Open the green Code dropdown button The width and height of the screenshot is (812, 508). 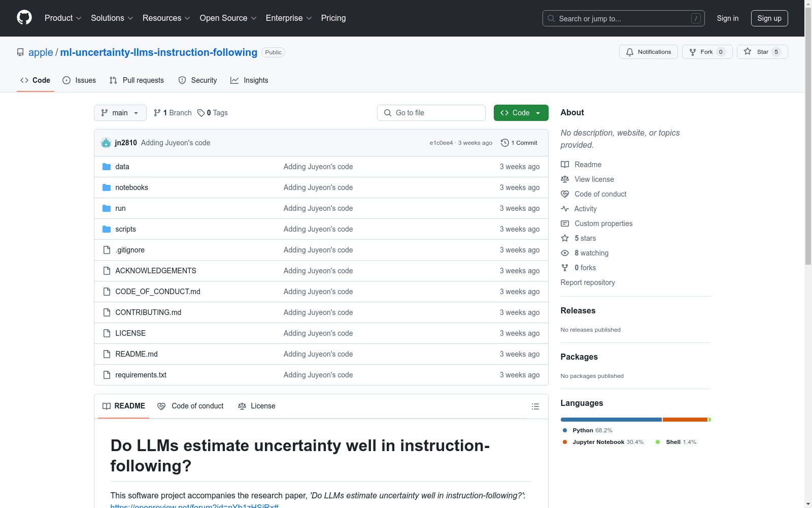[521, 113]
